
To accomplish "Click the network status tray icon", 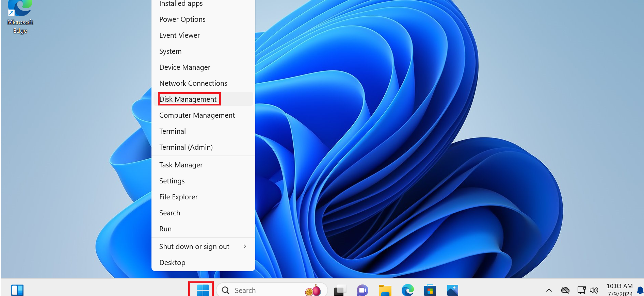I will (x=581, y=290).
